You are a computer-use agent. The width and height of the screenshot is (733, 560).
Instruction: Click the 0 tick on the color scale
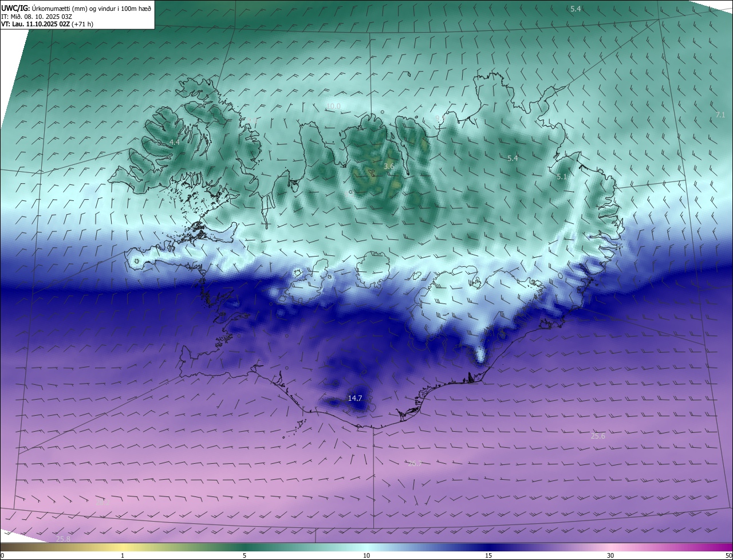click(2, 555)
